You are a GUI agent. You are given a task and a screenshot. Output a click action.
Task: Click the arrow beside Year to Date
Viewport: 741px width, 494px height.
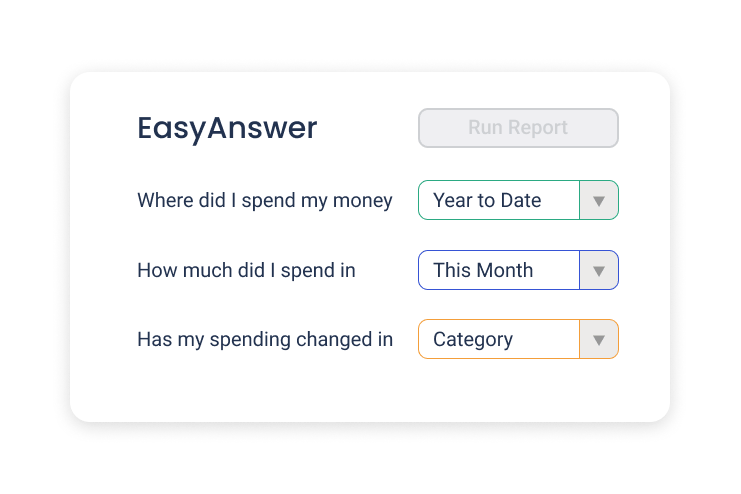coord(599,200)
